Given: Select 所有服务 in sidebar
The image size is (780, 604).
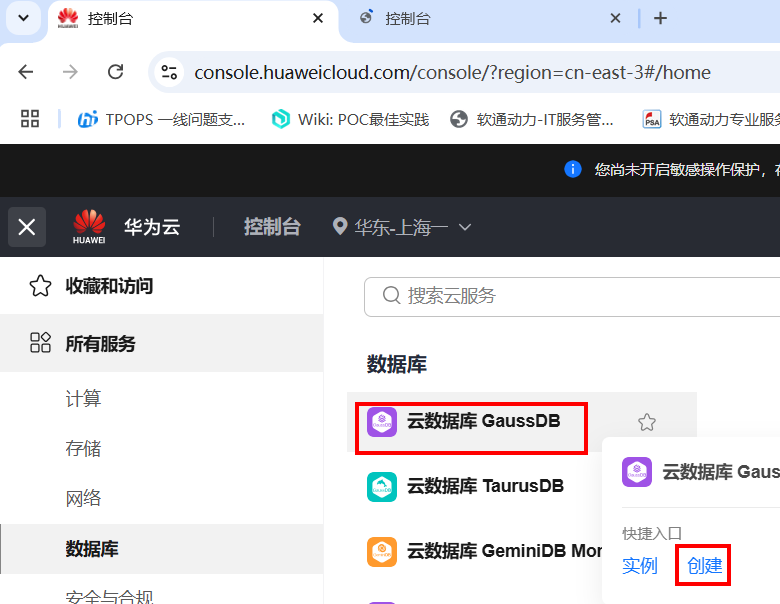Looking at the screenshot, I should (x=162, y=343).
